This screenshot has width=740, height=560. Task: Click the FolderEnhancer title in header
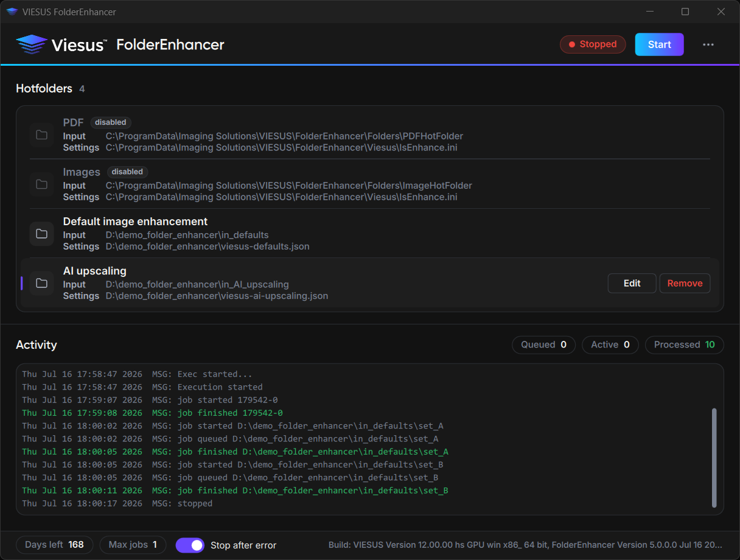click(x=170, y=44)
